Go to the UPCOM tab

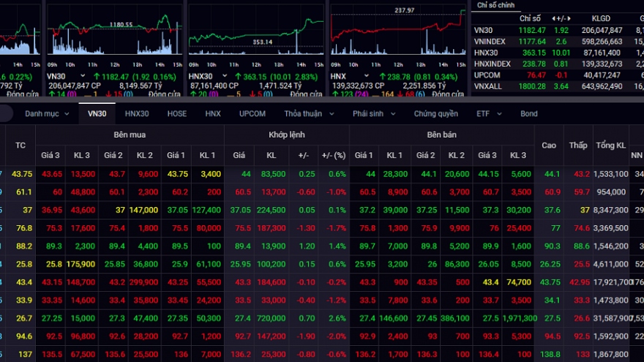pyautogui.click(x=252, y=114)
